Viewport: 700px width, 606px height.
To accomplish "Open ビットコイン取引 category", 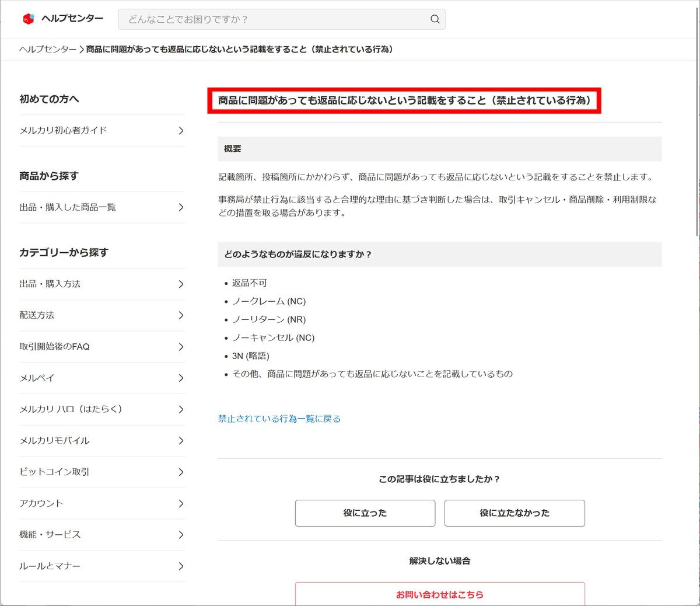I will pyautogui.click(x=102, y=472).
